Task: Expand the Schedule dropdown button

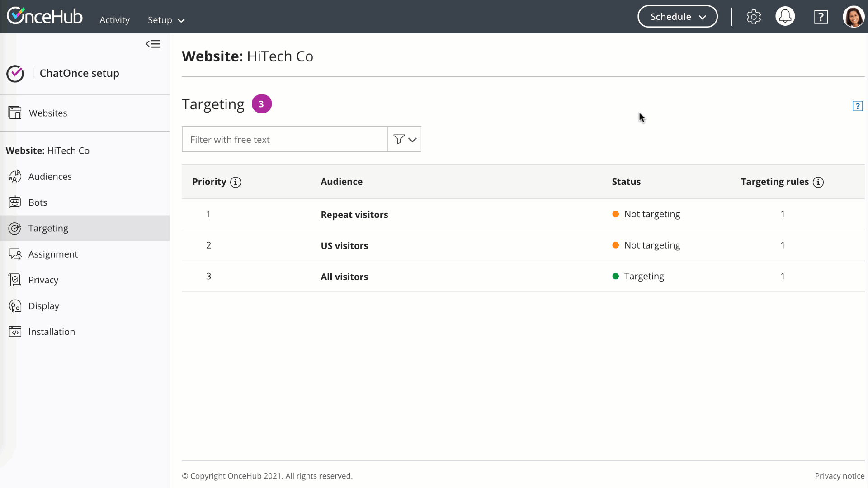Action: [677, 17]
